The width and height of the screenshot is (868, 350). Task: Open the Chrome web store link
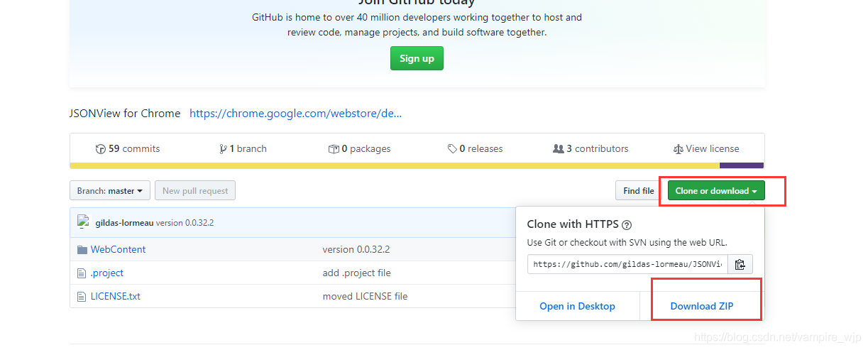(x=295, y=113)
